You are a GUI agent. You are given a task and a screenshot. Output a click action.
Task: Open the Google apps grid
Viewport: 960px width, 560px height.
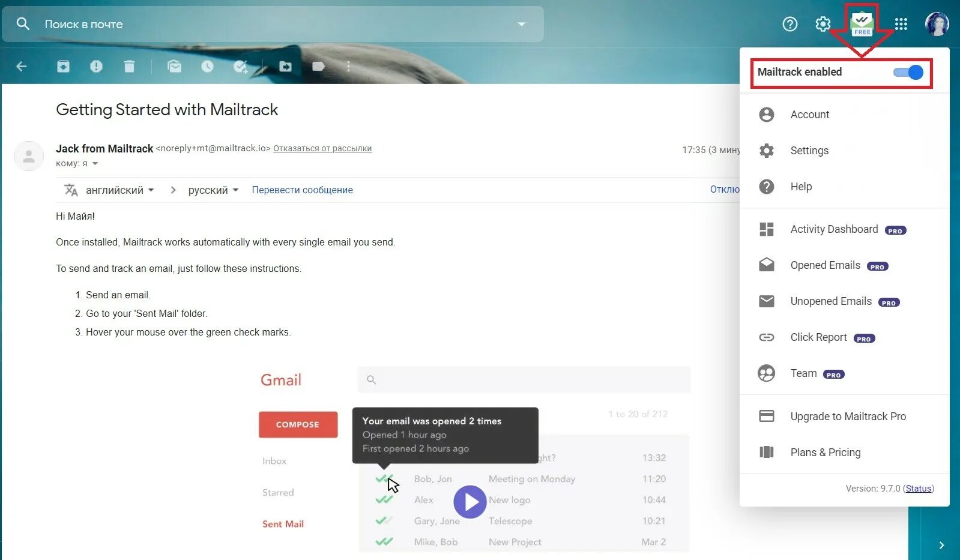pyautogui.click(x=901, y=24)
